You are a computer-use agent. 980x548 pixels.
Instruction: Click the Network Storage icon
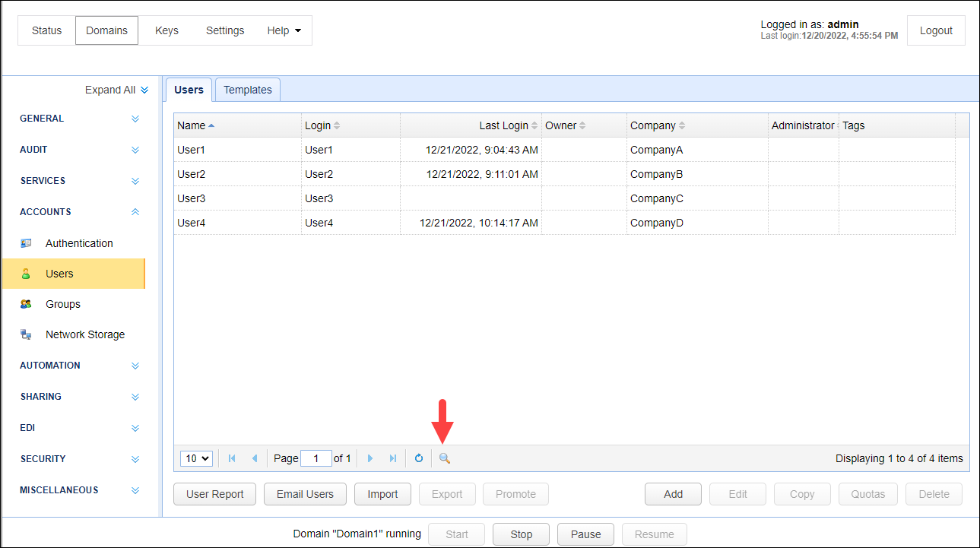coord(25,334)
